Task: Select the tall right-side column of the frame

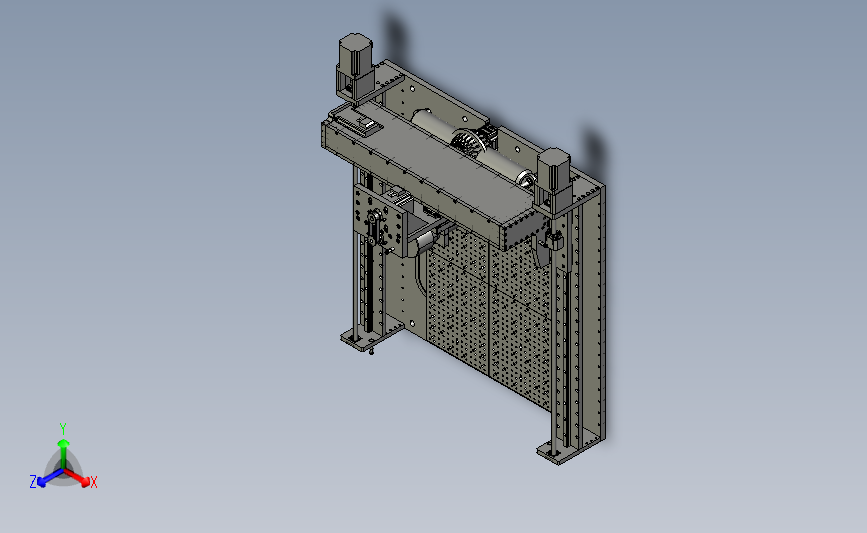Action: point(592,315)
